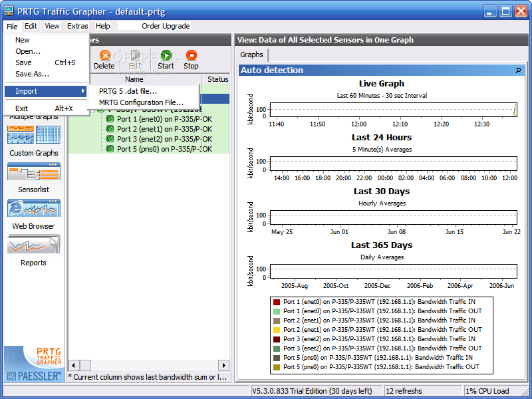The width and height of the screenshot is (532, 399).
Task: Click 'V5.3.0.833 Trial Edition (30 days left)' status text
Action: (312, 391)
